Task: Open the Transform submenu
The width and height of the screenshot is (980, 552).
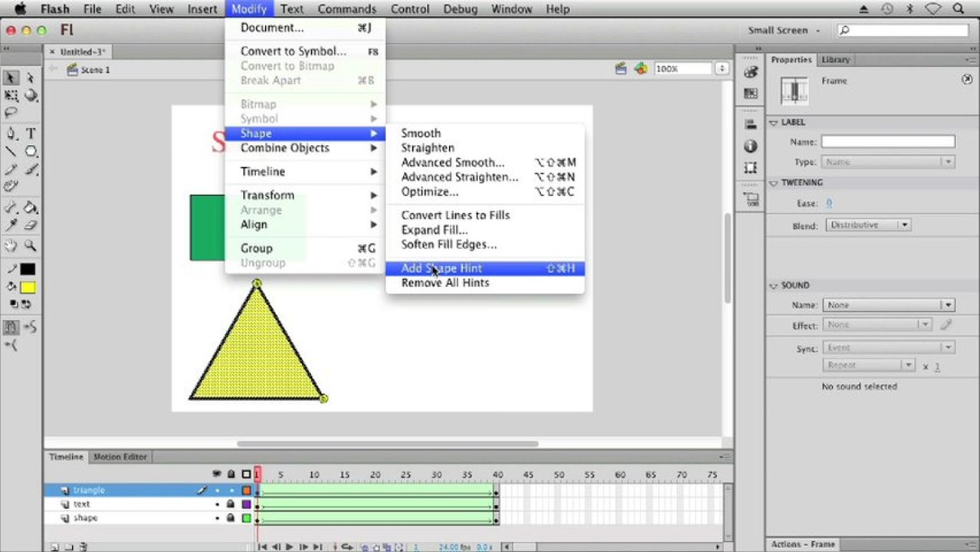Action: click(x=305, y=195)
